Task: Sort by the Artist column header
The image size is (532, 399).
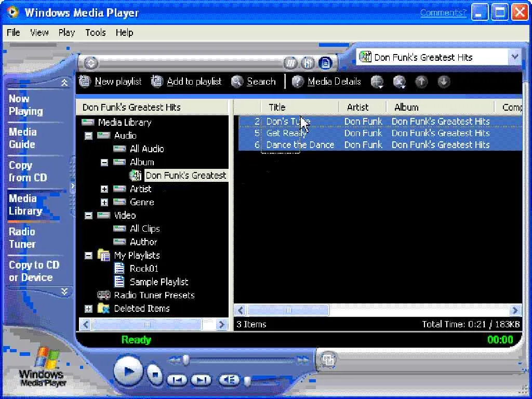Action: click(363, 107)
